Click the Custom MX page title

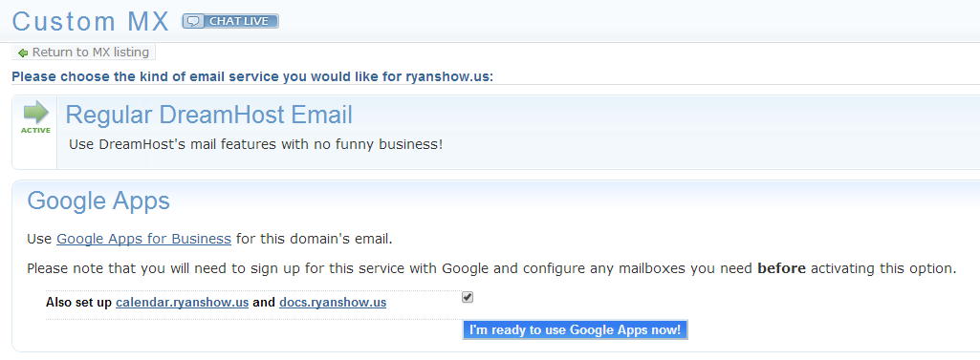point(91,22)
